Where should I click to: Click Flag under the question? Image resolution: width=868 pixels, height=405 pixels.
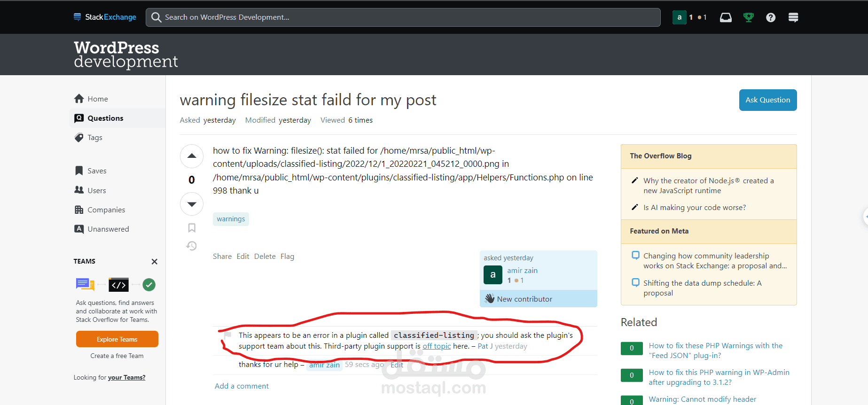tap(287, 256)
